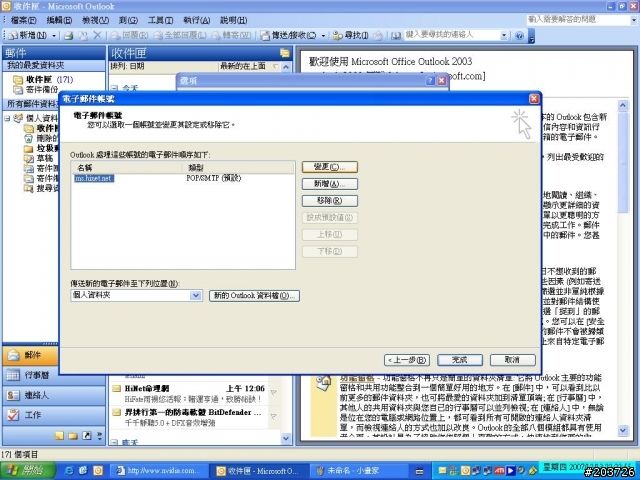The image size is (640, 480).
Task: Click the reading pane scroll down arrow
Action: pyautogui.click(x=623, y=430)
